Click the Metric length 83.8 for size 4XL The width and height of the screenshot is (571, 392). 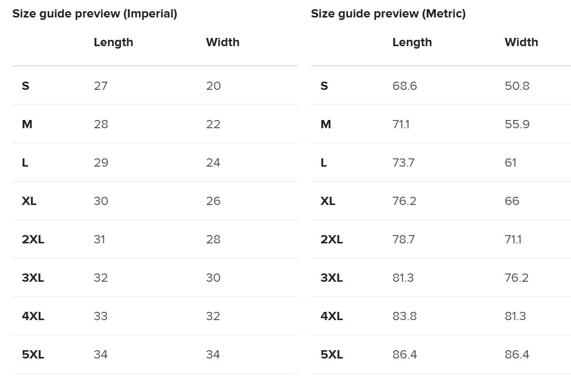(x=405, y=316)
